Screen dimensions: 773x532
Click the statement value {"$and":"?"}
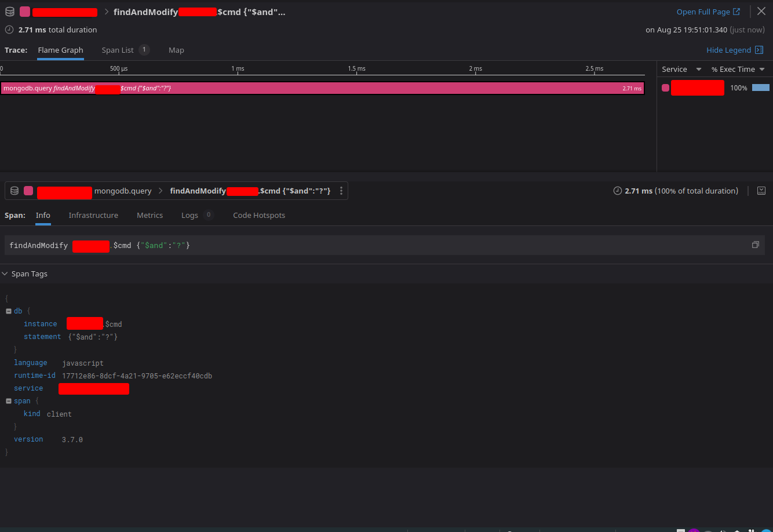93,337
